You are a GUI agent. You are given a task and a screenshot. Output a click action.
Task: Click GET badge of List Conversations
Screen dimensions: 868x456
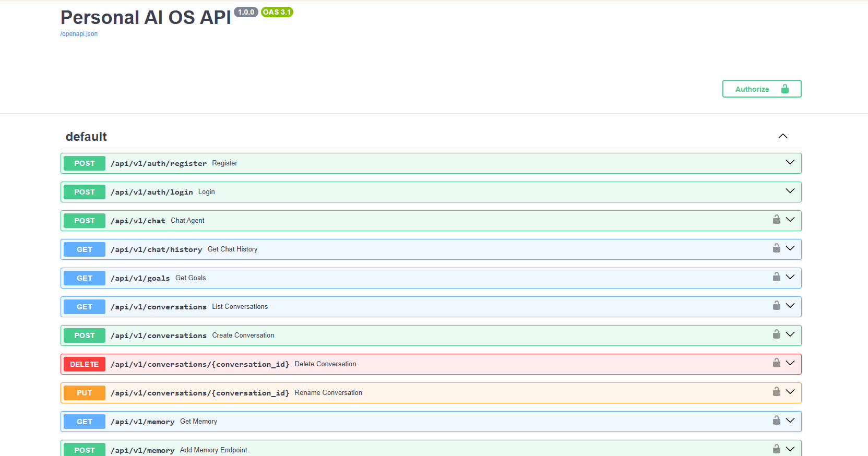coord(85,307)
